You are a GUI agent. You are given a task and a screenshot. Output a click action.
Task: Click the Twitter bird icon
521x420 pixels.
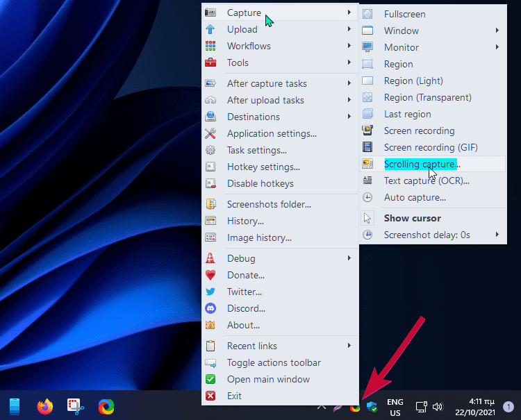pos(210,292)
